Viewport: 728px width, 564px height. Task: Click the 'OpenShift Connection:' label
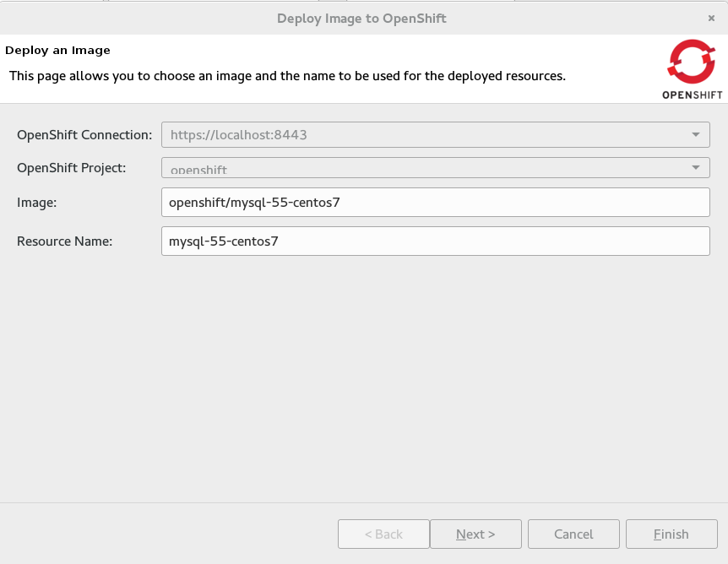pos(84,134)
